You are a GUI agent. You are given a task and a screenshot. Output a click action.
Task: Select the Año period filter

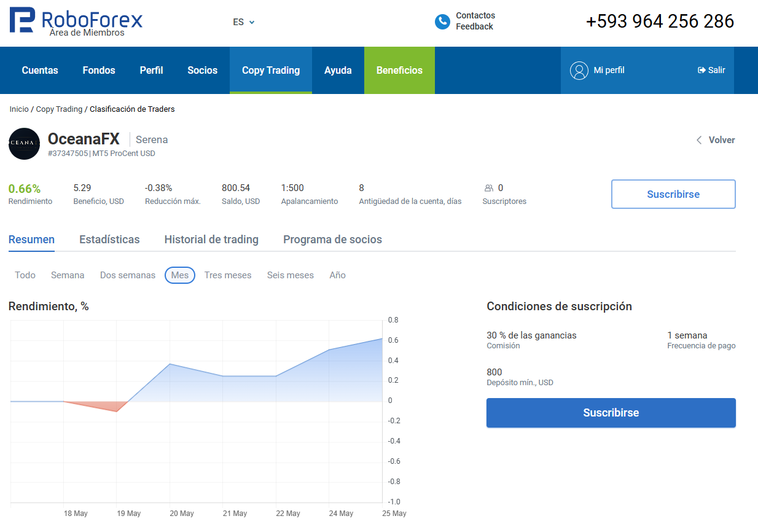(x=338, y=275)
